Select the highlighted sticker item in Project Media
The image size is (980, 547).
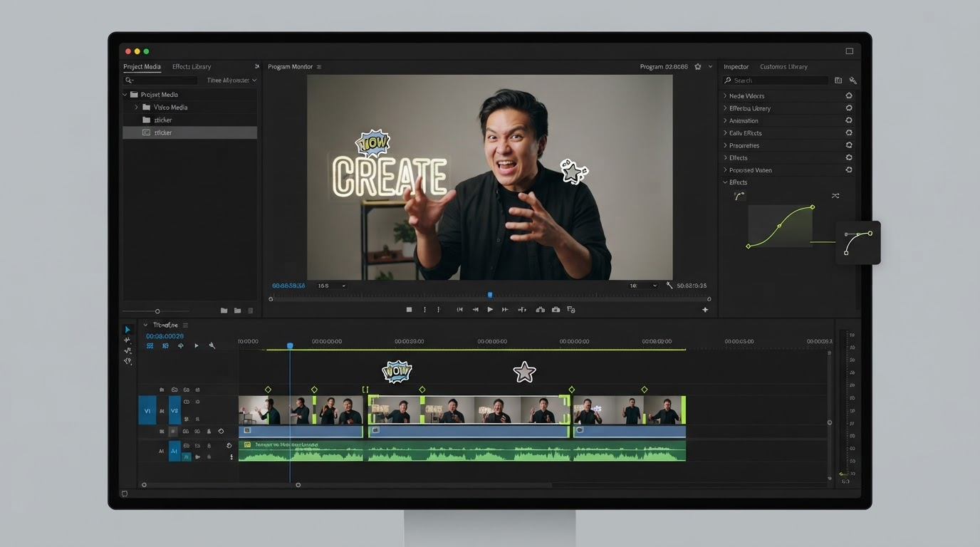point(190,132)
